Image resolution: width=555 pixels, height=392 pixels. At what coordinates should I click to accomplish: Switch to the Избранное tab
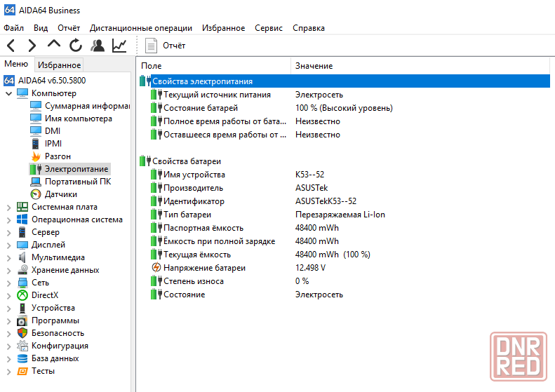pos(59,65)
